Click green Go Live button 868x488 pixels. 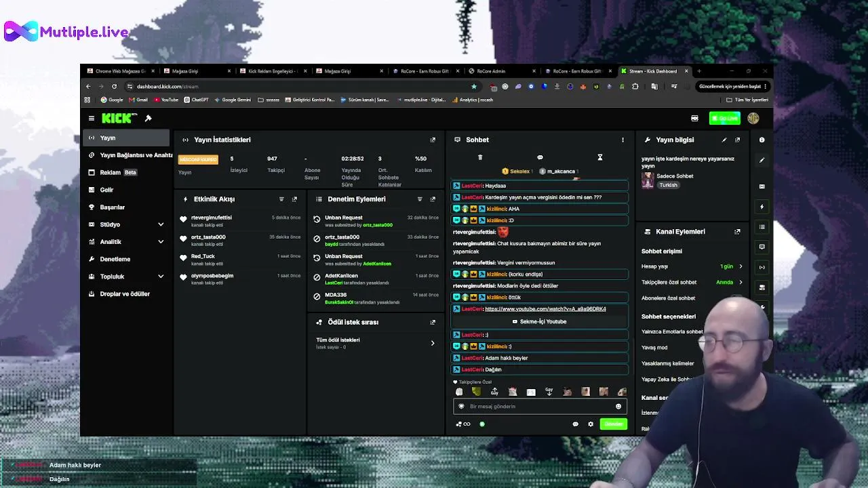click(725, 119)
